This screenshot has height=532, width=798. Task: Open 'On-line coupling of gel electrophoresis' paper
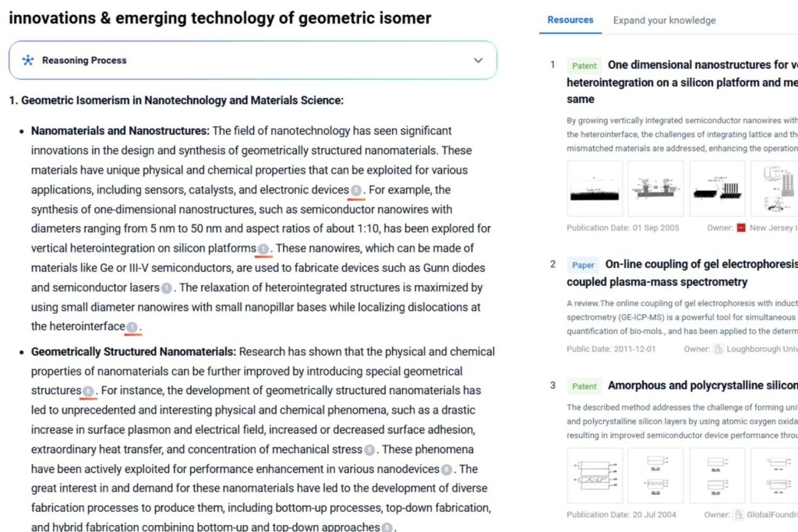[701, 264]
